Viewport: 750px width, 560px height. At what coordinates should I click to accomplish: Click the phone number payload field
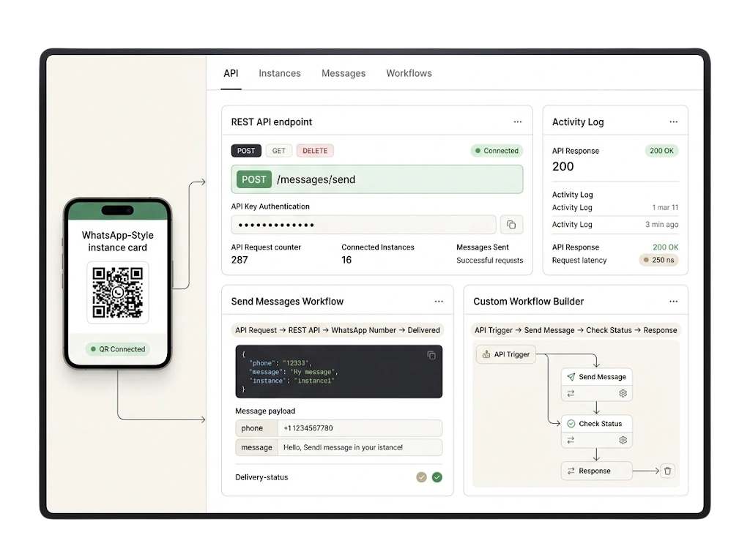pos(360,428)
